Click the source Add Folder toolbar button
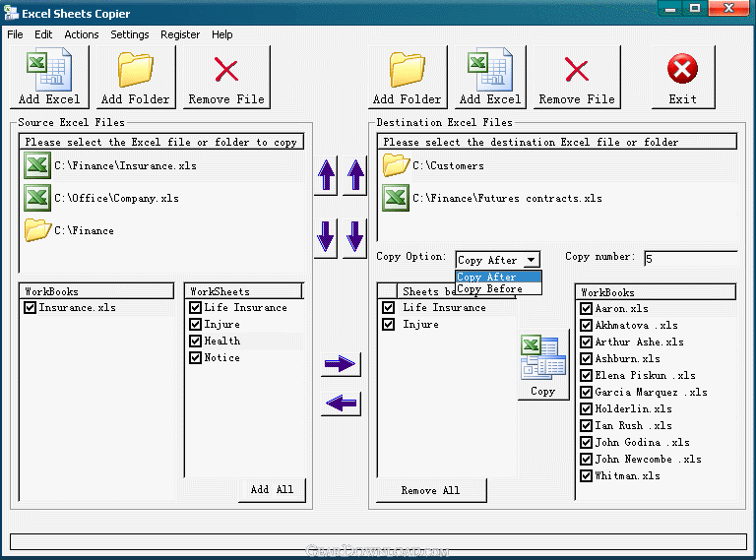 click(x=136, y=77)
